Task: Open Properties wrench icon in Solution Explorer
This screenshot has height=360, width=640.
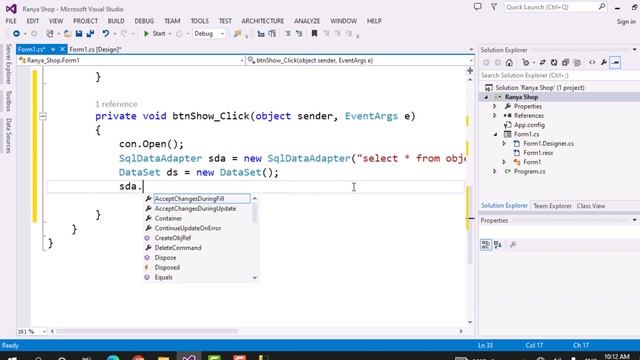Action: tap(604, 63)
